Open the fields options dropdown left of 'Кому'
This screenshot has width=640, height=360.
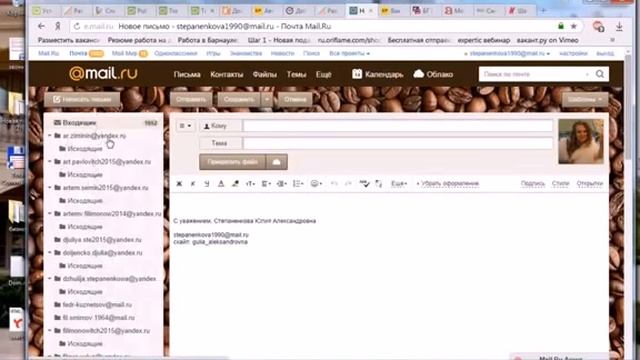tap(185, 126)
